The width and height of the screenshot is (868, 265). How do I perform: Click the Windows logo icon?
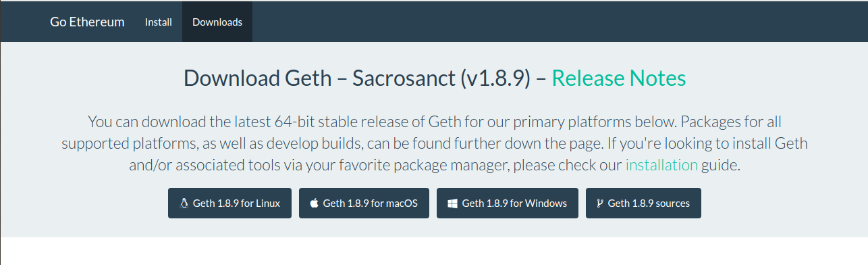452,203
